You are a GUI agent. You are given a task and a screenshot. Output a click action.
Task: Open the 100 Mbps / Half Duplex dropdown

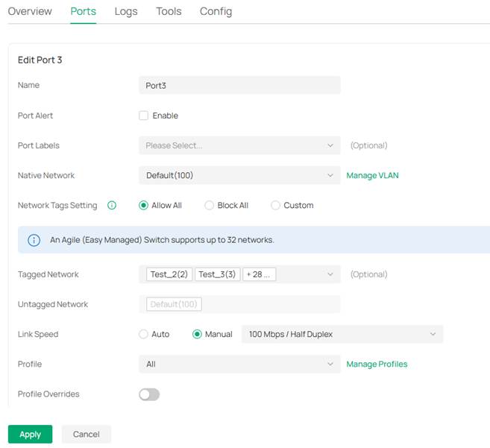pyautogui.click(x=342, y=335)
